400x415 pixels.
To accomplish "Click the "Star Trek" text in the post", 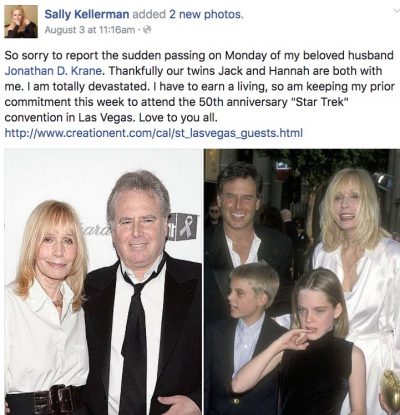I will pyautogui.click(x=317, y=102).
